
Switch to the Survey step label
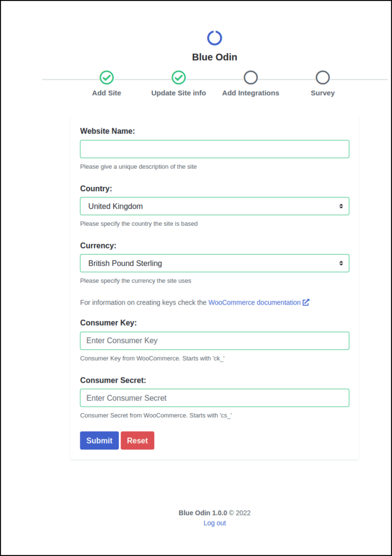pyautogui.click(x=323, y=93)
